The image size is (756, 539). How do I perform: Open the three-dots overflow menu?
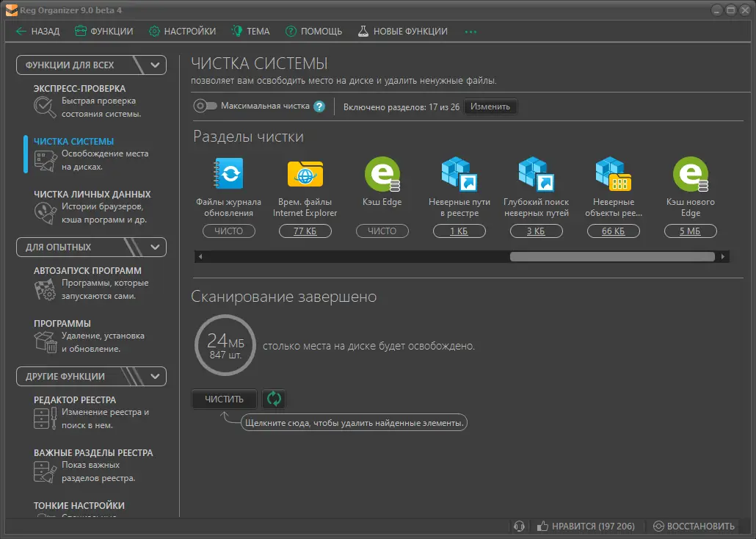(x=470, y=32)
